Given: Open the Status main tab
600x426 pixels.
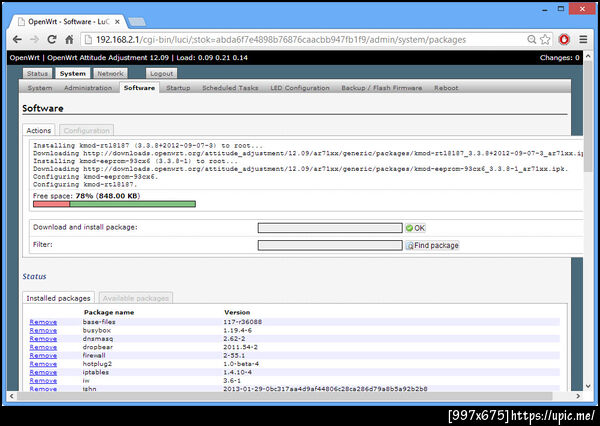Looking at the screenshot, I should 38,73.
